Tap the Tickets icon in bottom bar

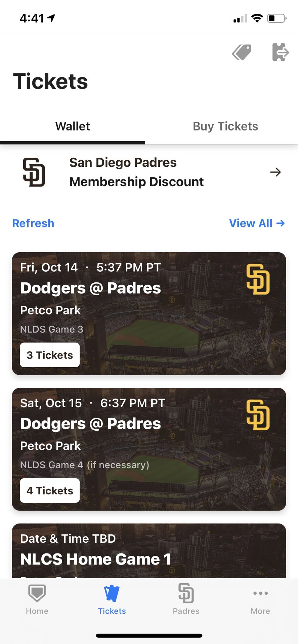coord(112,593)
